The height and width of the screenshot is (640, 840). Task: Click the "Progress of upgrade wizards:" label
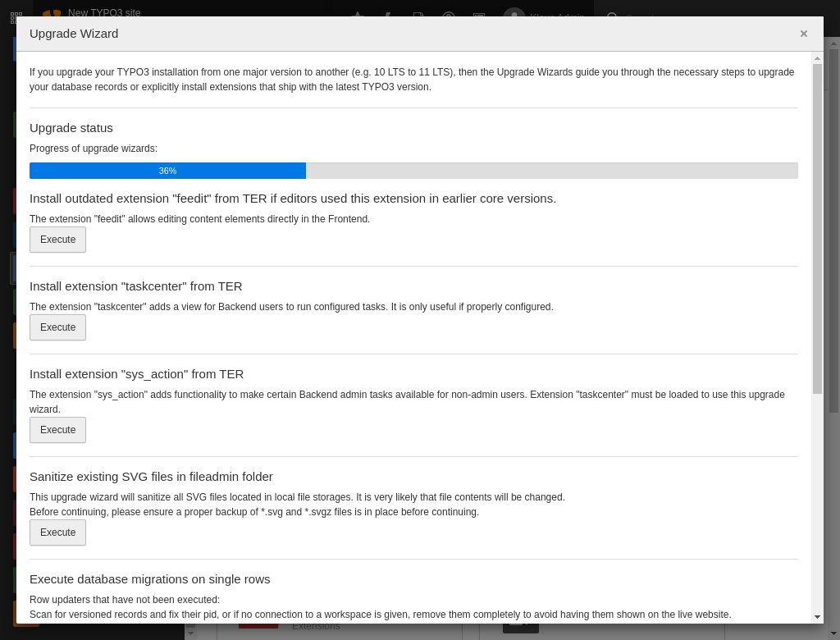point(94,149)
